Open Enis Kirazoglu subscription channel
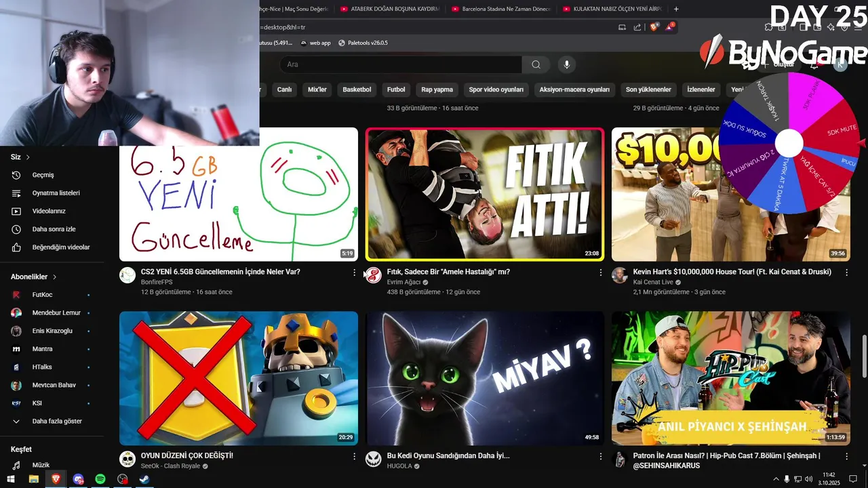The image size is (868, 488). [52, 331]
